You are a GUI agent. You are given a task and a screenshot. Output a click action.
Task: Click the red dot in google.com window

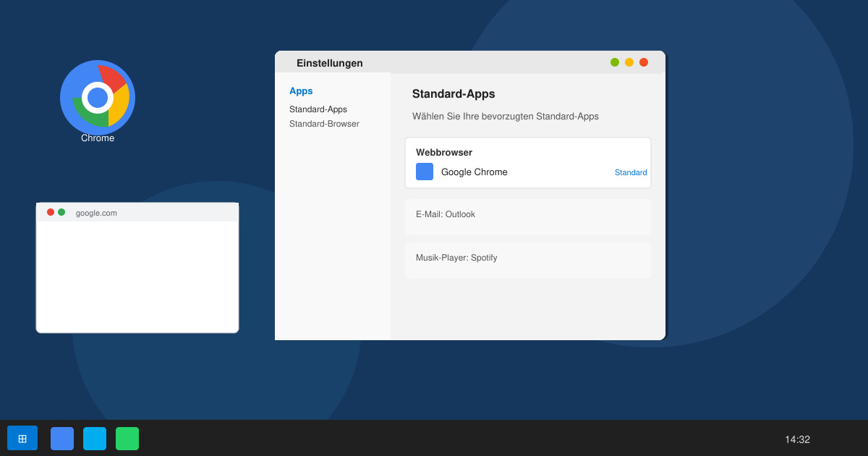point(51,212)
